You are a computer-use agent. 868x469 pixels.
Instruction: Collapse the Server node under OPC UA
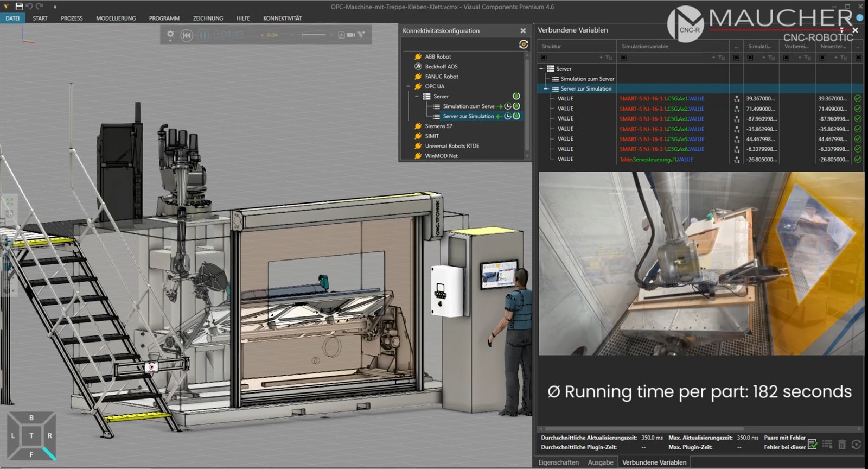pos(417,96)
